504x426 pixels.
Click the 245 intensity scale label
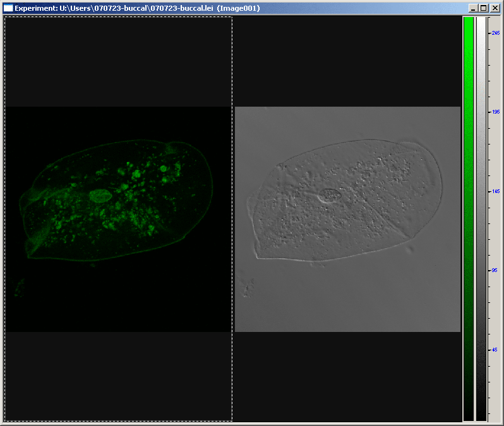(496, 33)
